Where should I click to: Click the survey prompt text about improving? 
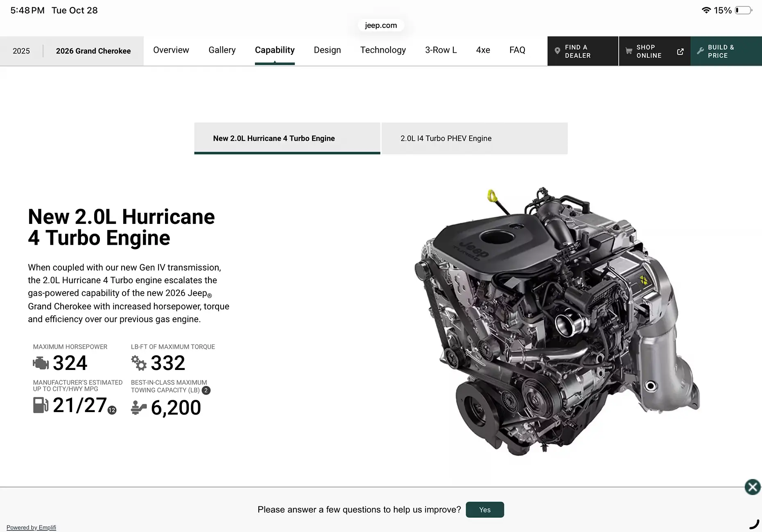pos(359,509)
